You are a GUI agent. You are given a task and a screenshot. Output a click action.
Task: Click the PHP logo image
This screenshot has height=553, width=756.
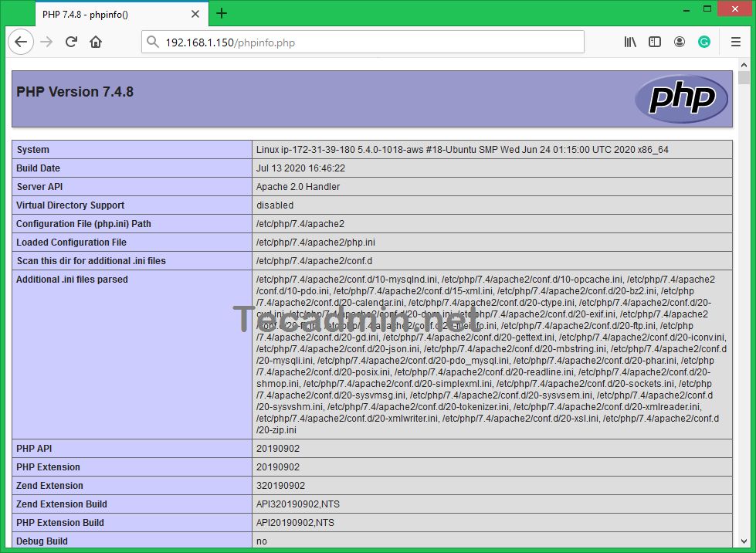[x=681, y=99]
